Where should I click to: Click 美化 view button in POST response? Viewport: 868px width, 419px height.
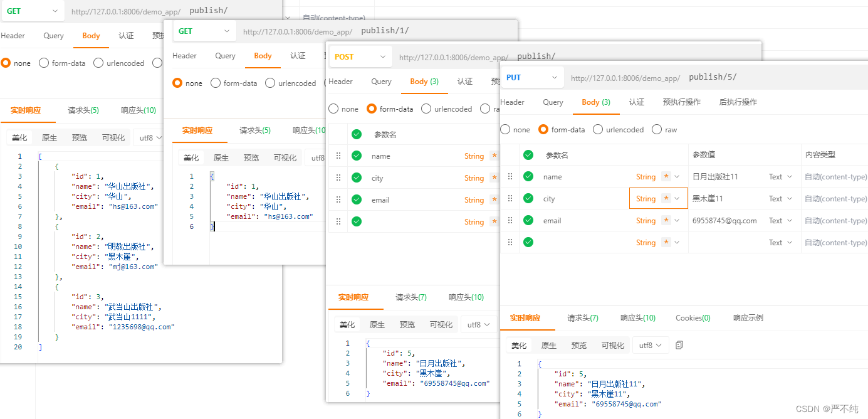(347, 325)
